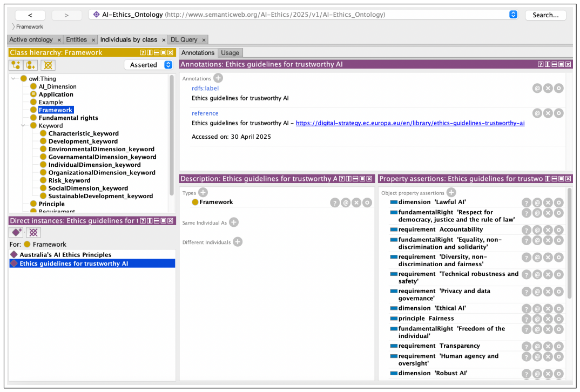580x392 pixels.
Task: Go back with the < button
Action: 30,15
